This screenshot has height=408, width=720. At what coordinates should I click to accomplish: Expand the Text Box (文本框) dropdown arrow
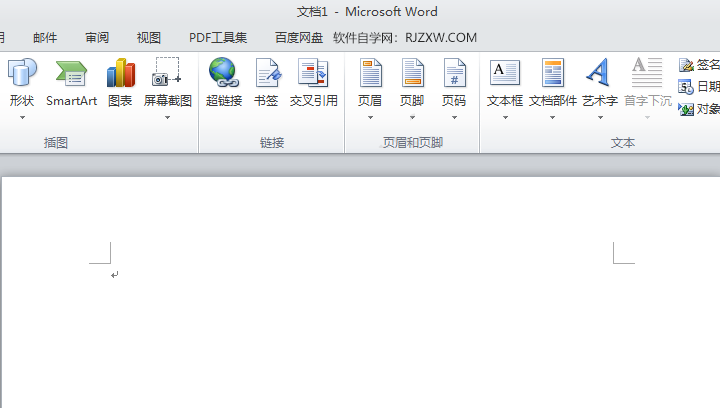click(x=505, y=118)
